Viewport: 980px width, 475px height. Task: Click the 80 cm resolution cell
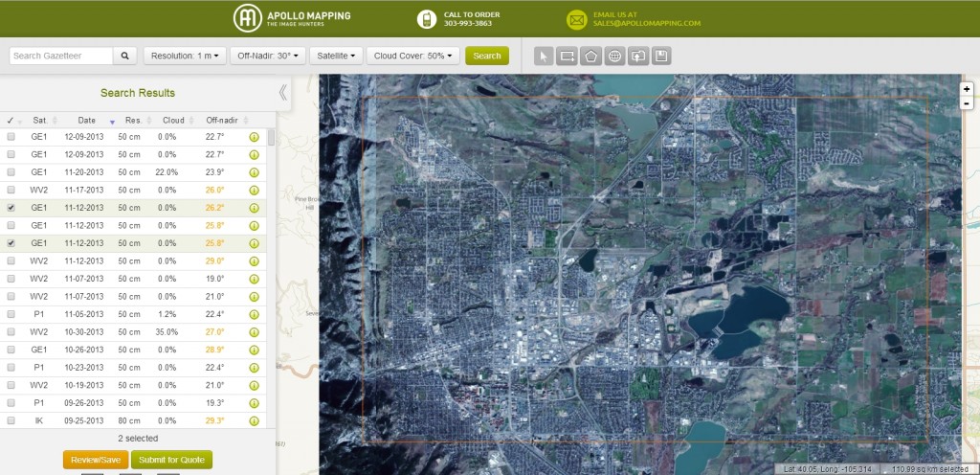[x=129, y=421]
